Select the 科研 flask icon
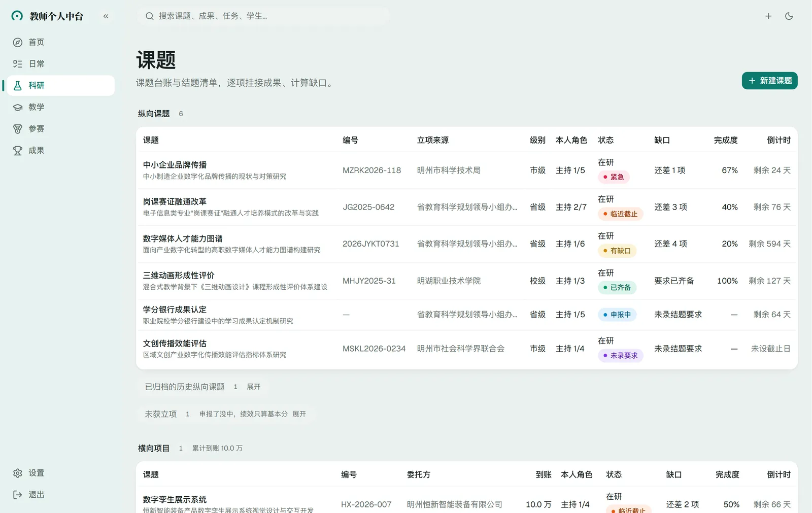812x513 pixels. [18, 86]
